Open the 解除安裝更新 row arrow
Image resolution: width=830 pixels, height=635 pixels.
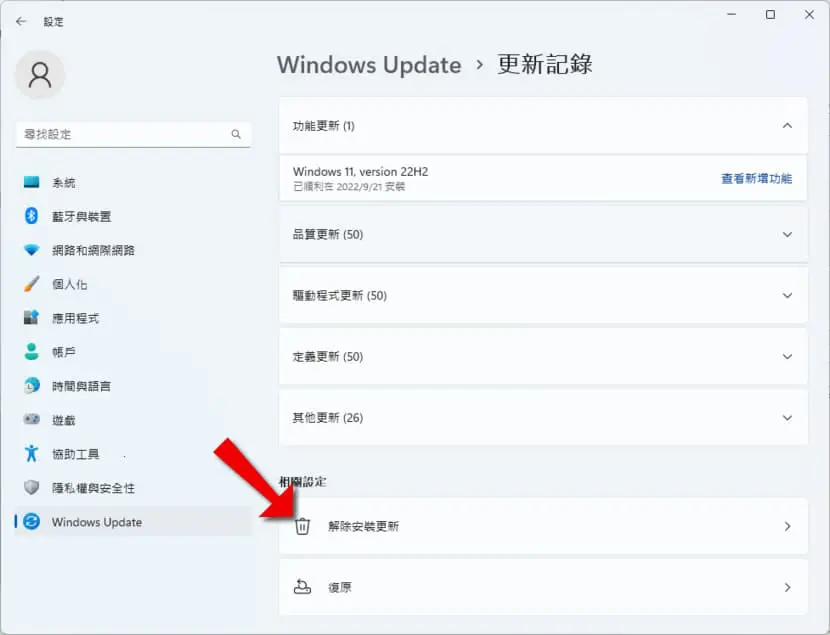pos(787,526)
